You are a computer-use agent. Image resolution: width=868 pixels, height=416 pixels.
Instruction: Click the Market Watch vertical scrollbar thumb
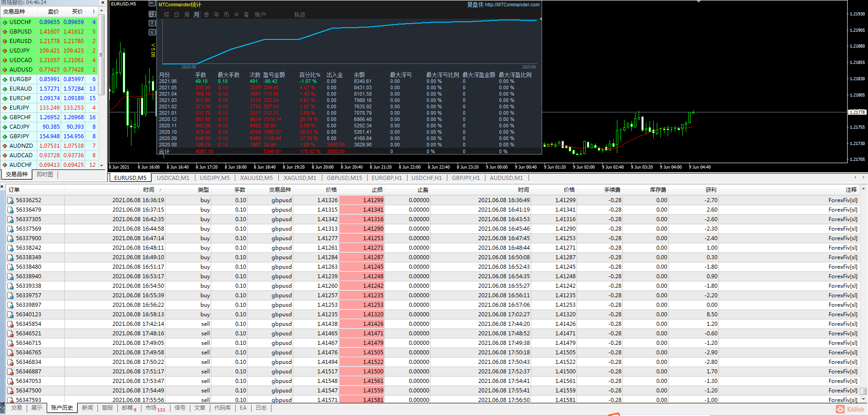tap(102, 54)
